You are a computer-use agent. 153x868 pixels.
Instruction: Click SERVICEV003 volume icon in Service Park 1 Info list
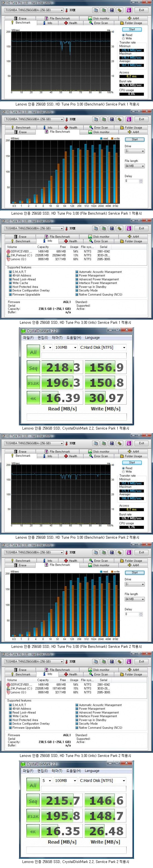(x=8, y=251)
